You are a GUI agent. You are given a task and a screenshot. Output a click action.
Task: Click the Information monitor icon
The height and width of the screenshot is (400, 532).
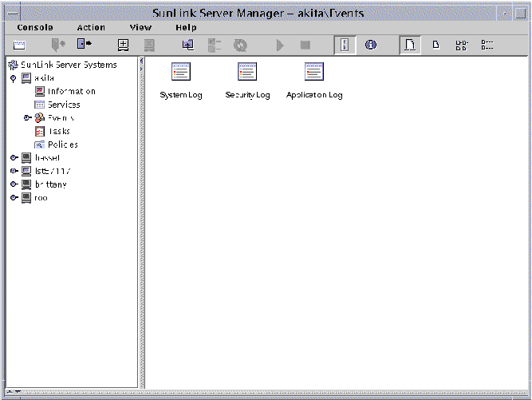pos(40,91)
